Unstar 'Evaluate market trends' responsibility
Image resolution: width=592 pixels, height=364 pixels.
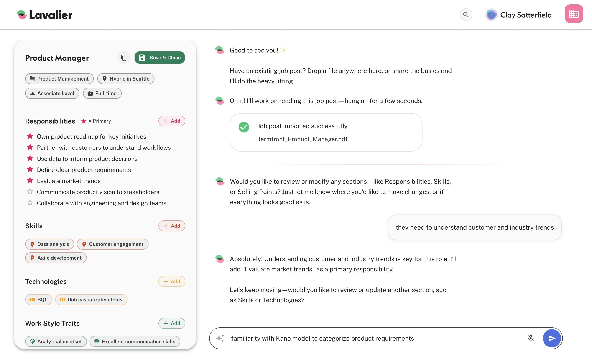[30, 181]
